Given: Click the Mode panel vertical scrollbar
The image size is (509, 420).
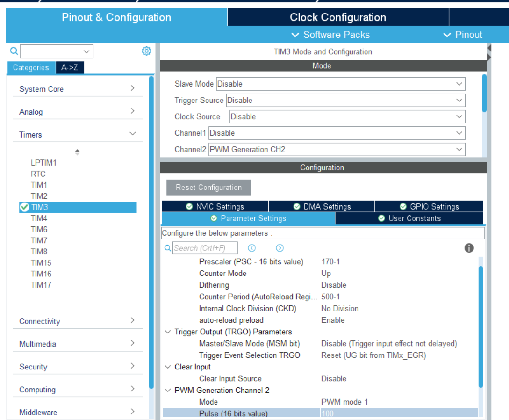Looking at the screenshot, I should [x=484, y=94].
